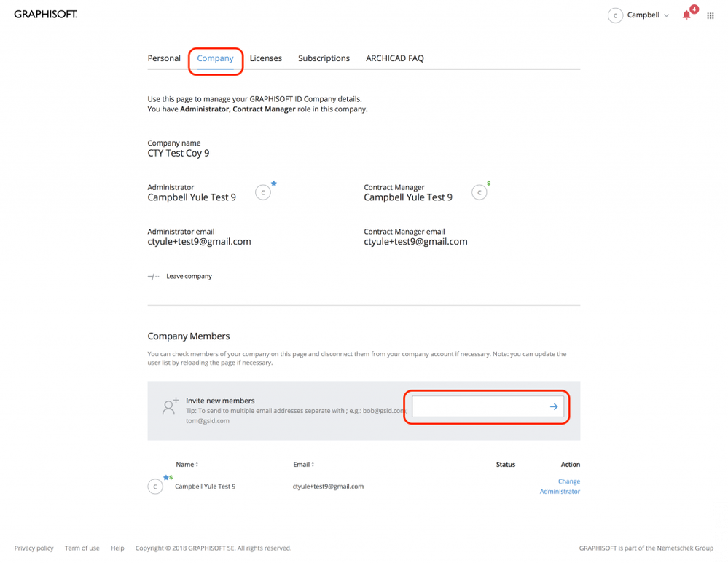This screenshot has width=728, height=563.
Task: Sort members by Name column
Action: [187, 464]
